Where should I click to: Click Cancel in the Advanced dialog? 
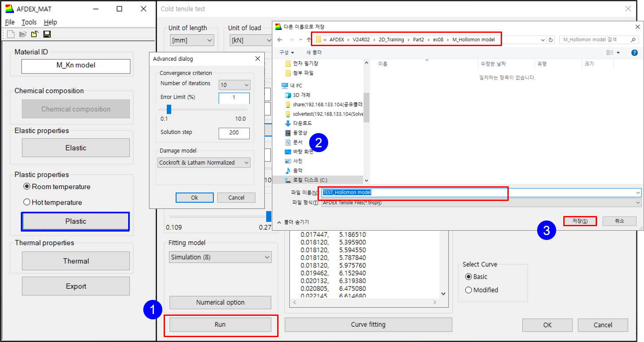pyautogui.click(x=236, y=197)
